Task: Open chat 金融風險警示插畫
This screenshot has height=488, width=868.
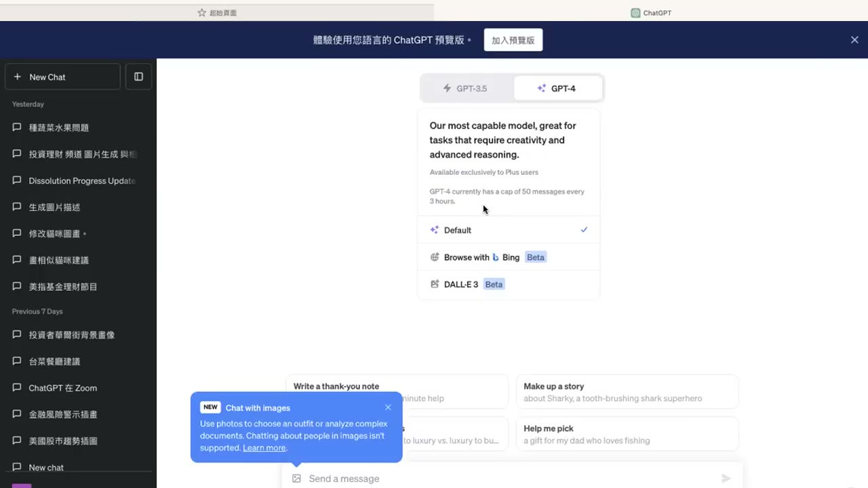Action: pyautogui.click(x=78, y=414)
